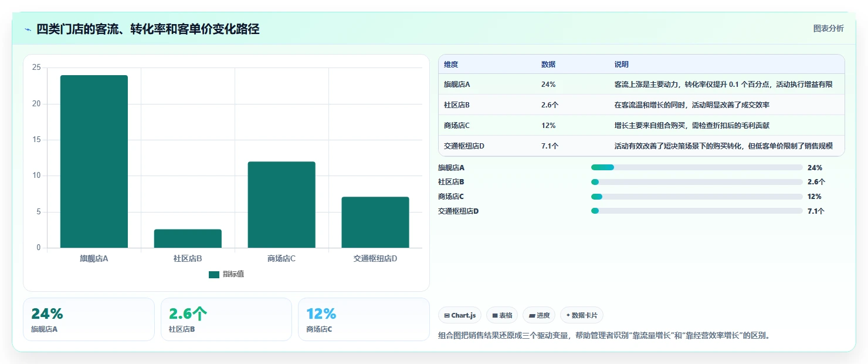Open the 12% 商场店C data card
Image resolution: width=868 pixels, height=364 pixels.
(364, 319)
